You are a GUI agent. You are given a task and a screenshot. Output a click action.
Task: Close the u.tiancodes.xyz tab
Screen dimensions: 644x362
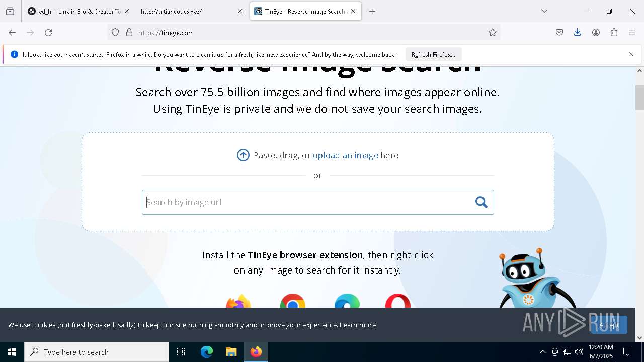240,11
